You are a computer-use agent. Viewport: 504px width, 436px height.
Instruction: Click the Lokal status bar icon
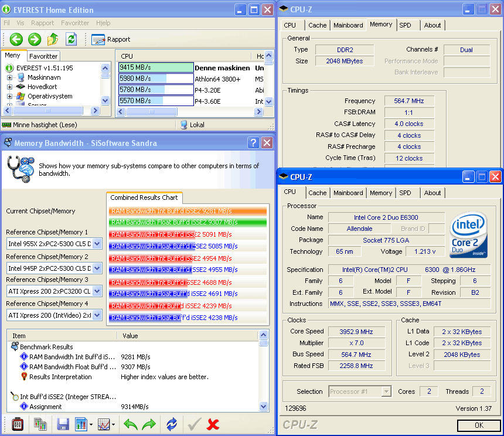point(184,125)
